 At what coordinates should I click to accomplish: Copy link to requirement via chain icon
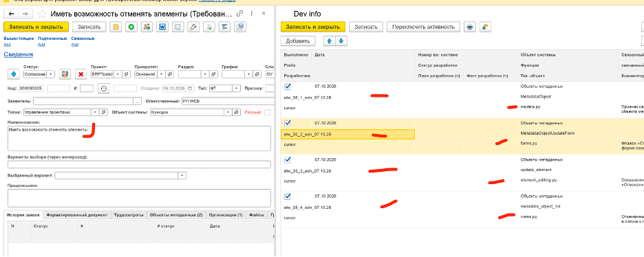click(240, 14)
